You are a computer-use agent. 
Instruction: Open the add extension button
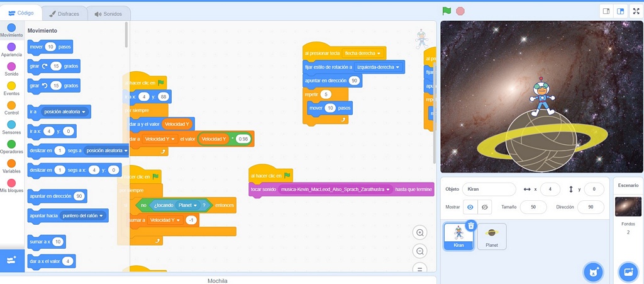click(x=12, y=260)
